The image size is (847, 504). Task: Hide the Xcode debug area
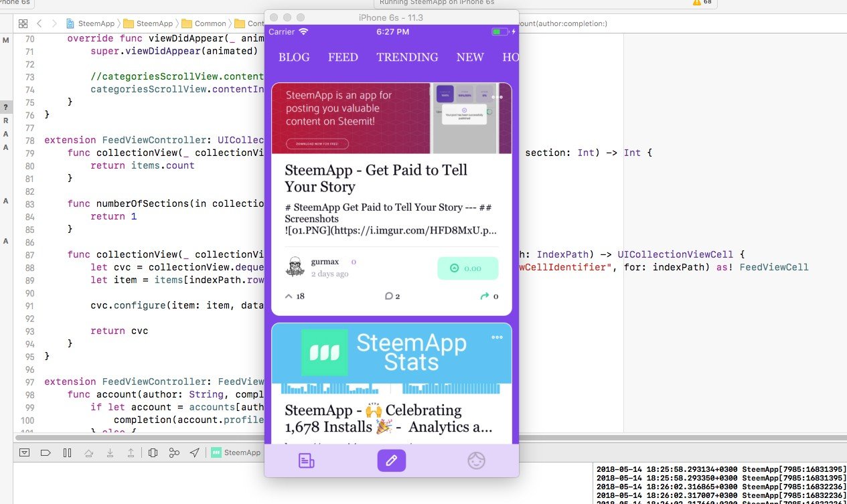coord(25,452)
